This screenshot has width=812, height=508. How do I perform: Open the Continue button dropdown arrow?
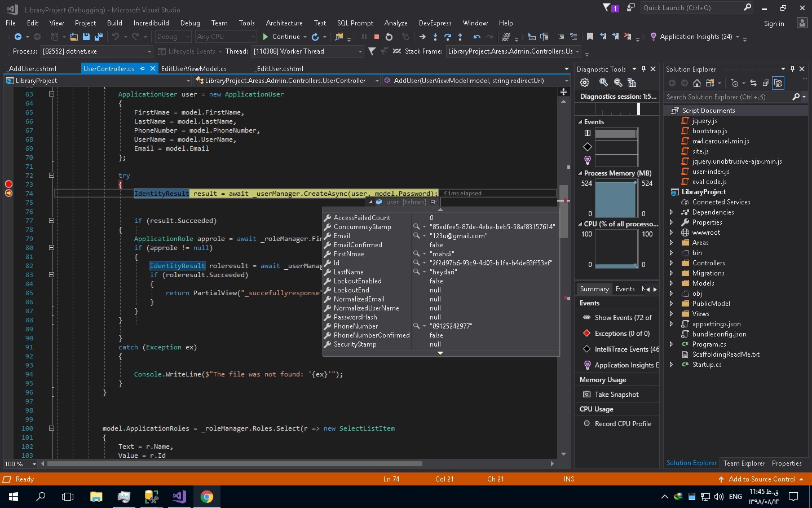(305, 37)
